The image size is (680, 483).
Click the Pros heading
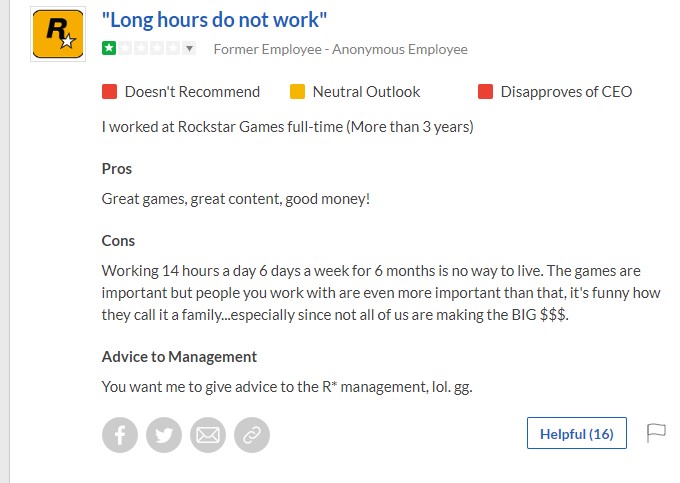pos(117,169)
